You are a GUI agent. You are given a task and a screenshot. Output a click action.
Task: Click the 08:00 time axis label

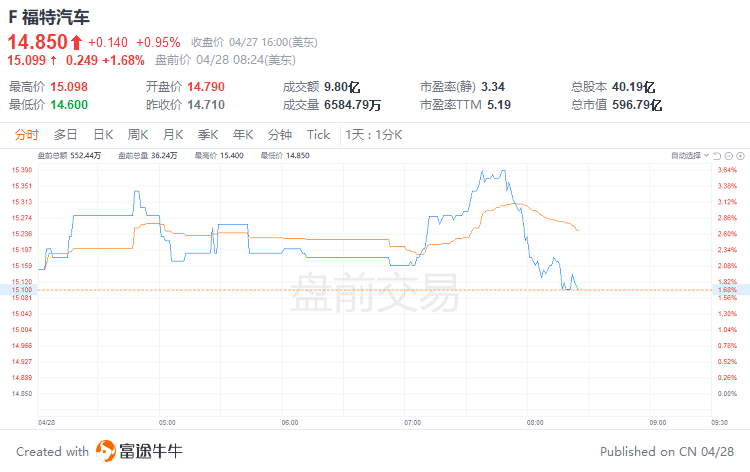pos(535,422)
